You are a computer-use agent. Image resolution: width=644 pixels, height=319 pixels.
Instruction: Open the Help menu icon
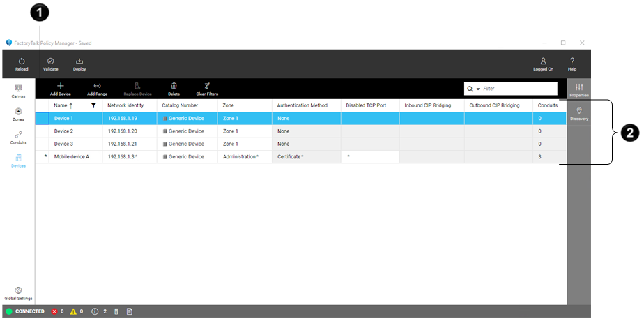point(572,62)
